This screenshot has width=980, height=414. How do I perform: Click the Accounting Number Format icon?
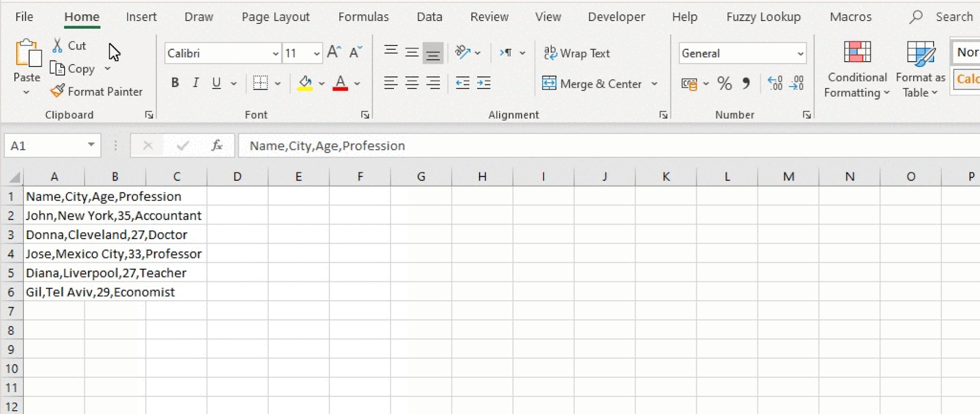[690, 83]
